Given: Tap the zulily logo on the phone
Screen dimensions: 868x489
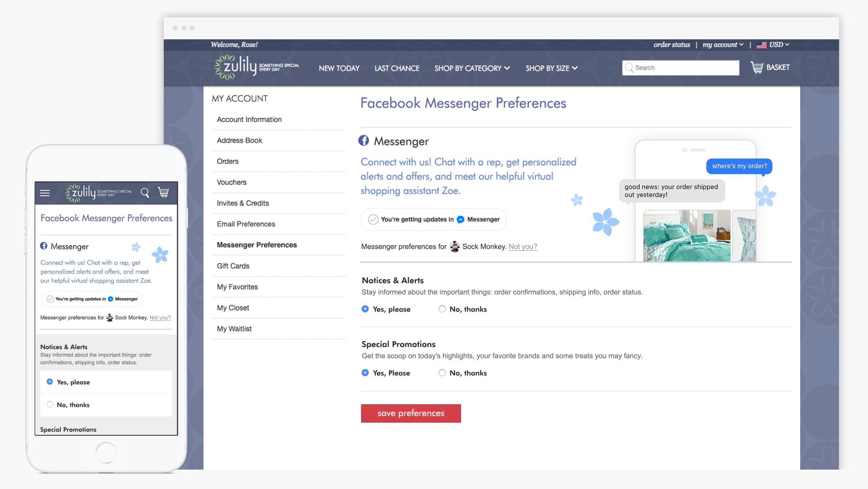Looking at the screenshot, I should point(99,193).
